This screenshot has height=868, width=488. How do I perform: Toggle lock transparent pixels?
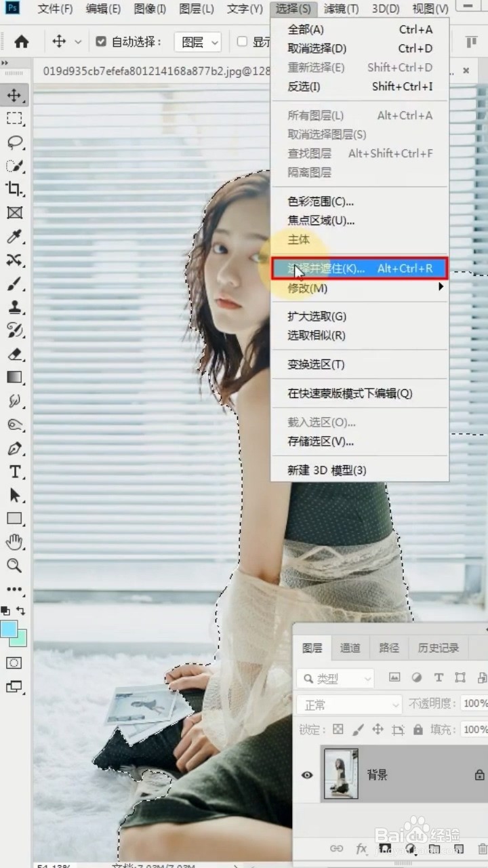point(338,730)
